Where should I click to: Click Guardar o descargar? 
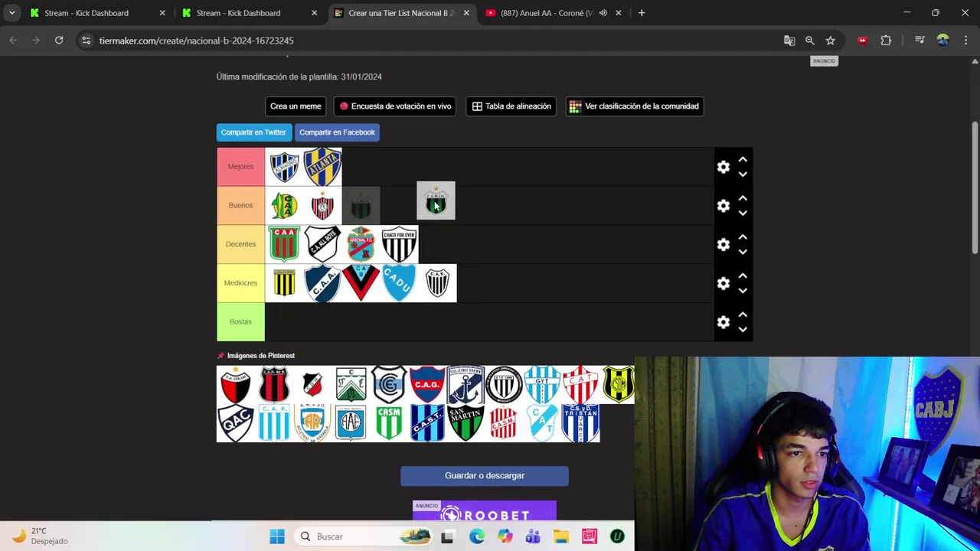(x=485, y=476)
